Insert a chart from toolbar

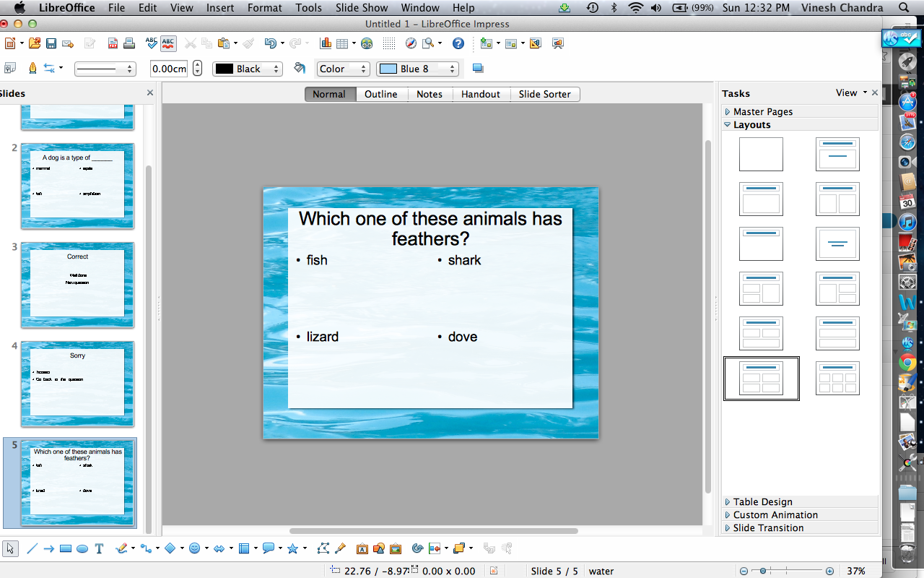coord(325,44)
